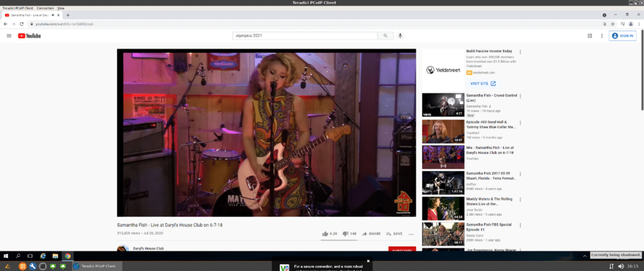Launch Internet Explorer from the taskbar
644x271 pixels.
tap(43, 256)
